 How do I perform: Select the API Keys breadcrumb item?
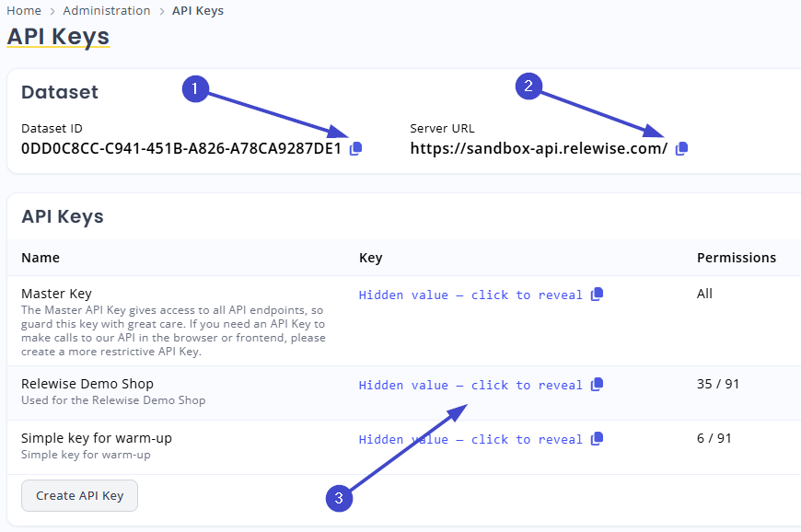(x=198, y=11)
